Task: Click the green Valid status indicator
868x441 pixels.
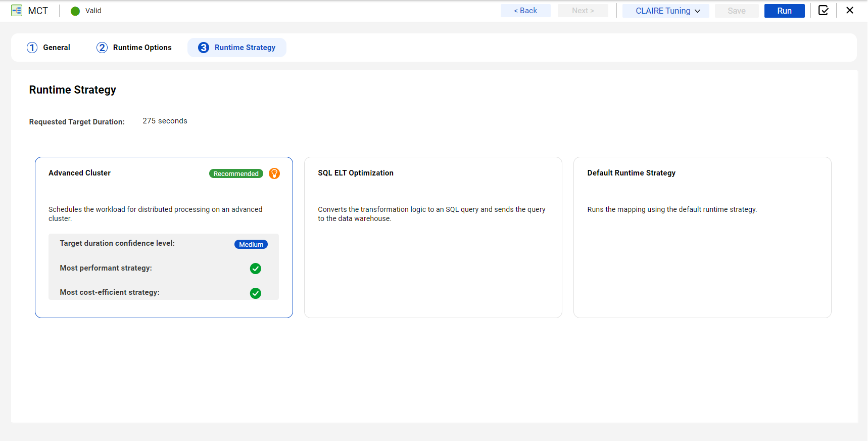Action: pos(75,11)
